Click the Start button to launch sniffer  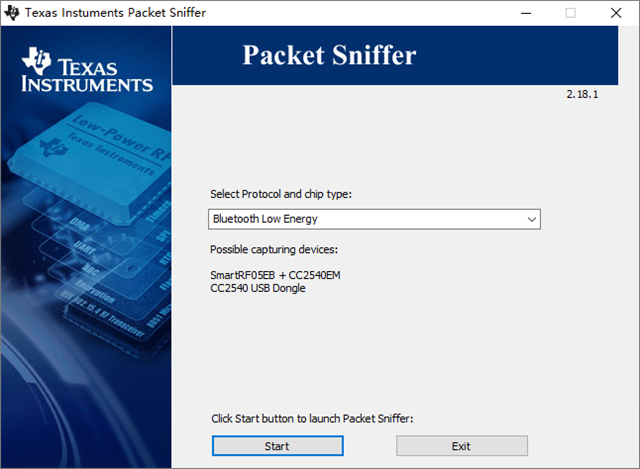(278, 446)
